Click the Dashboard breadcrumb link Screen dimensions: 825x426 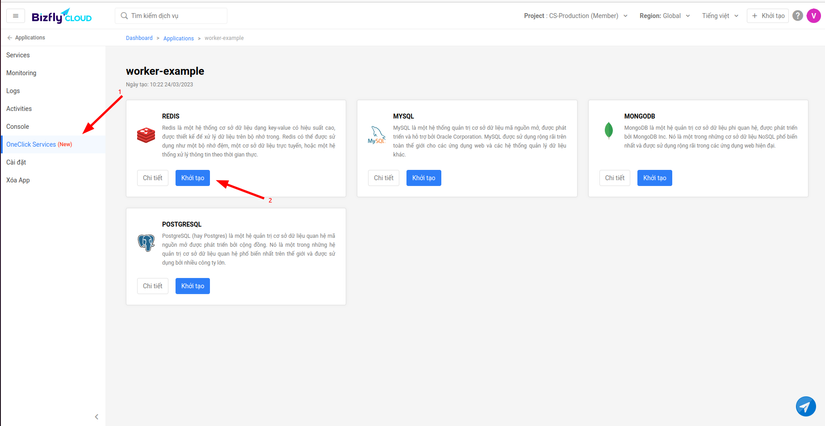coord(139,38)
